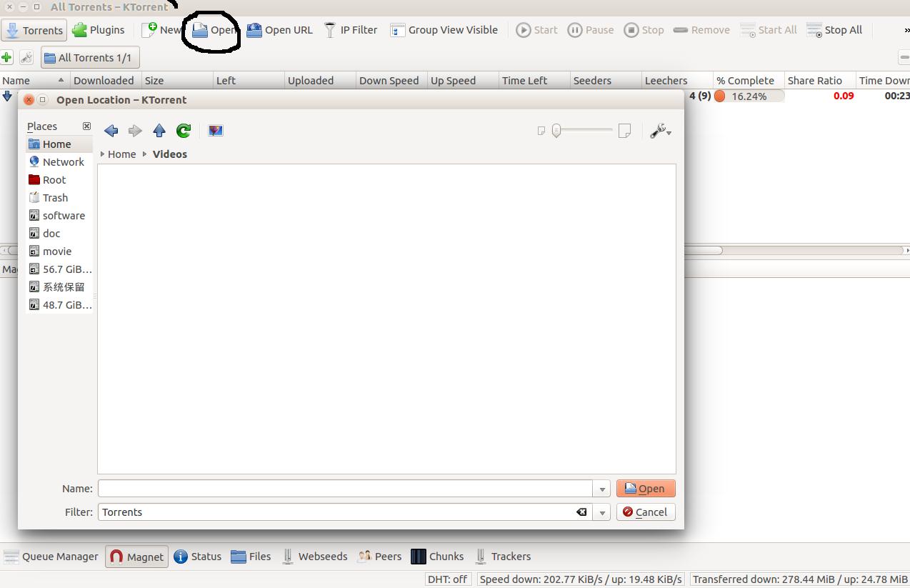Expand the Name field history dropdown
The height and width of the screenshot is (588, 910).
[602, 489]
